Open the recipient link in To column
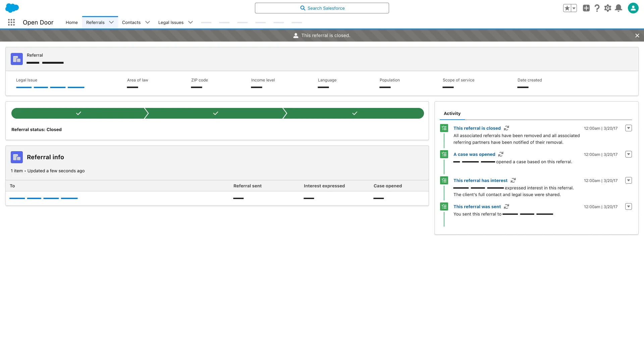 coord(44,198)
